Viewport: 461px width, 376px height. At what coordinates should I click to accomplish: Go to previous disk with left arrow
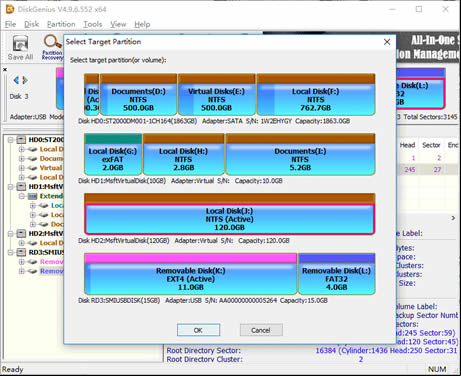[x=16, y=80]
